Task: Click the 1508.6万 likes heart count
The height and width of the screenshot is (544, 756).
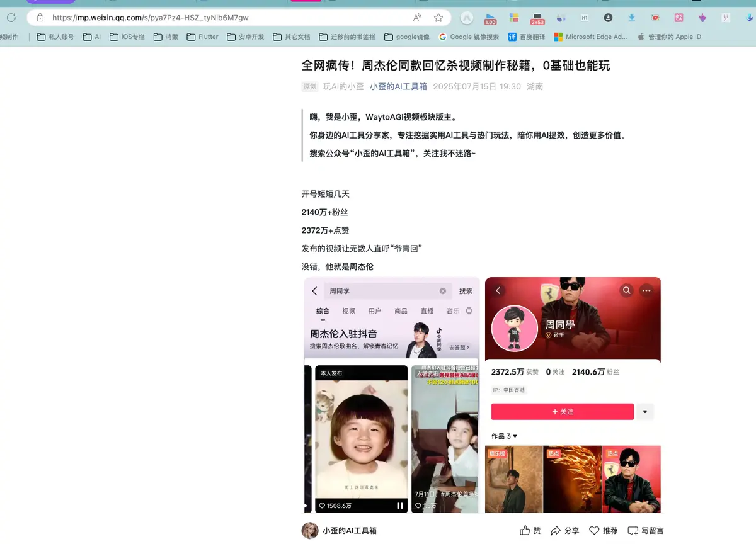Action: tap(335, 506)
